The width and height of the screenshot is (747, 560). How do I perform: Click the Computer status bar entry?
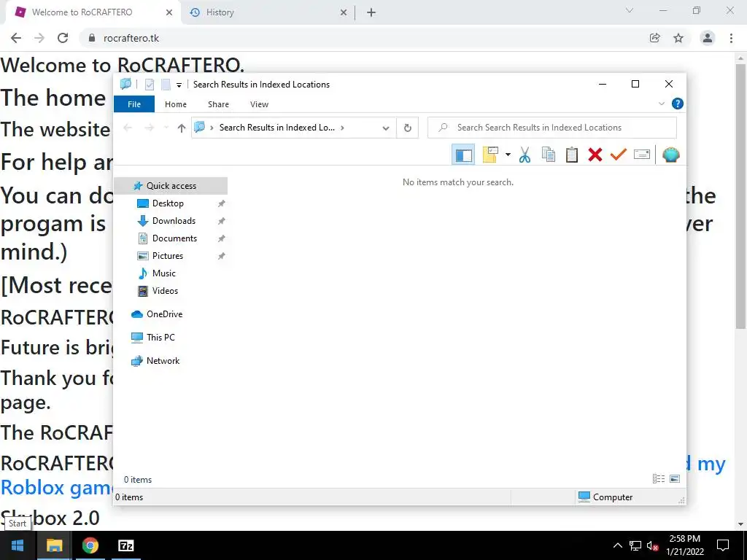tap(605, 497)
